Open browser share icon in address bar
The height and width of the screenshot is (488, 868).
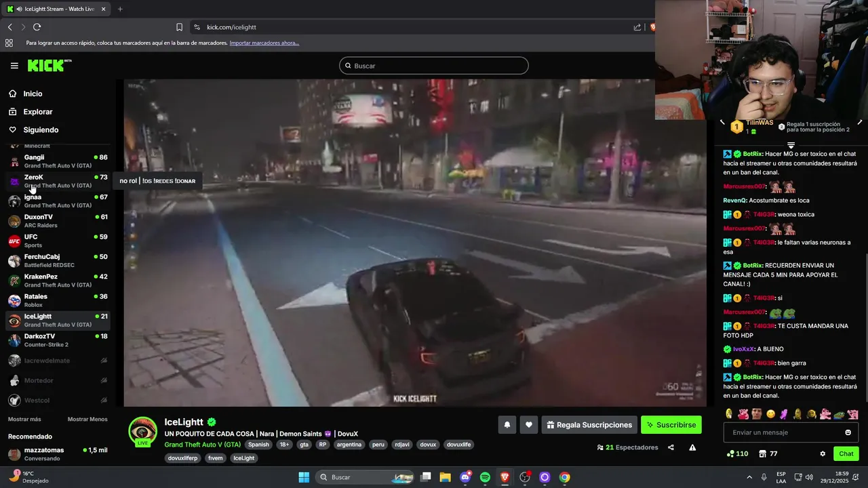[x=637, y=27]
